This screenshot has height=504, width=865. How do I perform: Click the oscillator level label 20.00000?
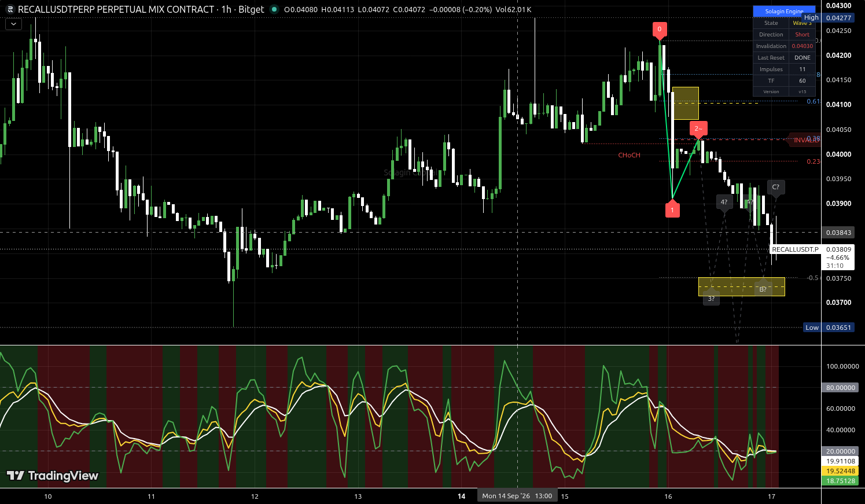(x=840, y=451)
